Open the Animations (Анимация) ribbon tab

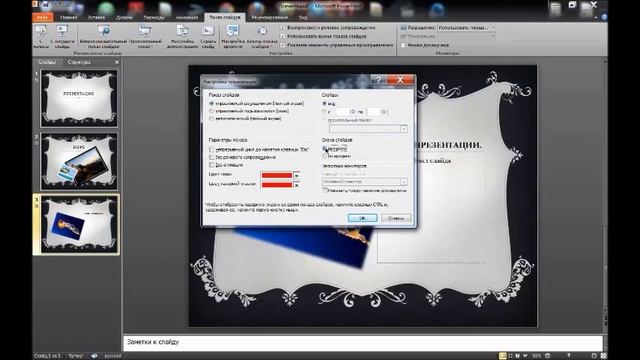coord(187,18)
